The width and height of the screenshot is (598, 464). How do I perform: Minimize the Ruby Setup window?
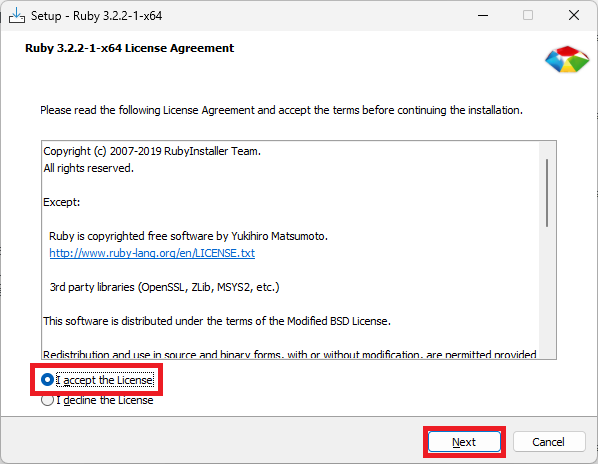pyautogui.click(x=483, y=16)
